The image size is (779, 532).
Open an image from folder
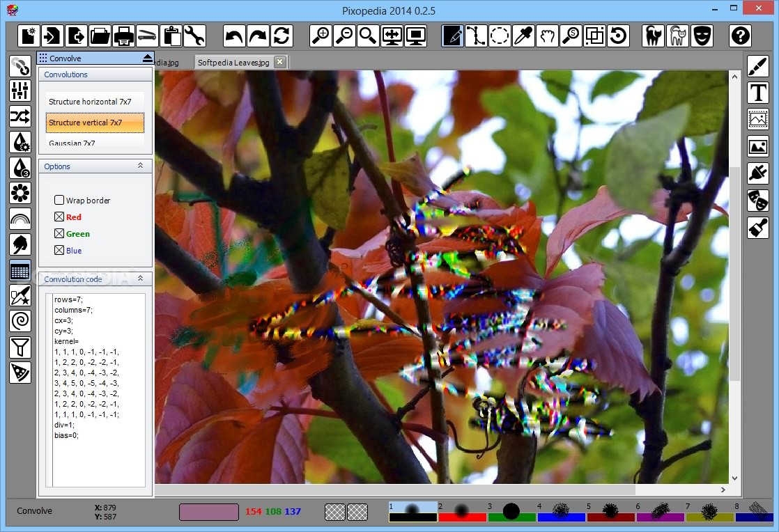tap(100, 36)
